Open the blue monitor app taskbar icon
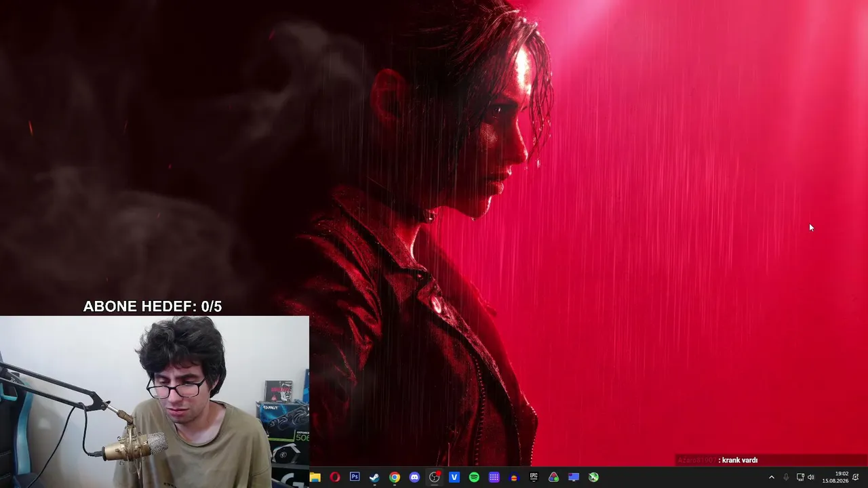The height and width of the screenshot is (488, 868). click(574, 477)
